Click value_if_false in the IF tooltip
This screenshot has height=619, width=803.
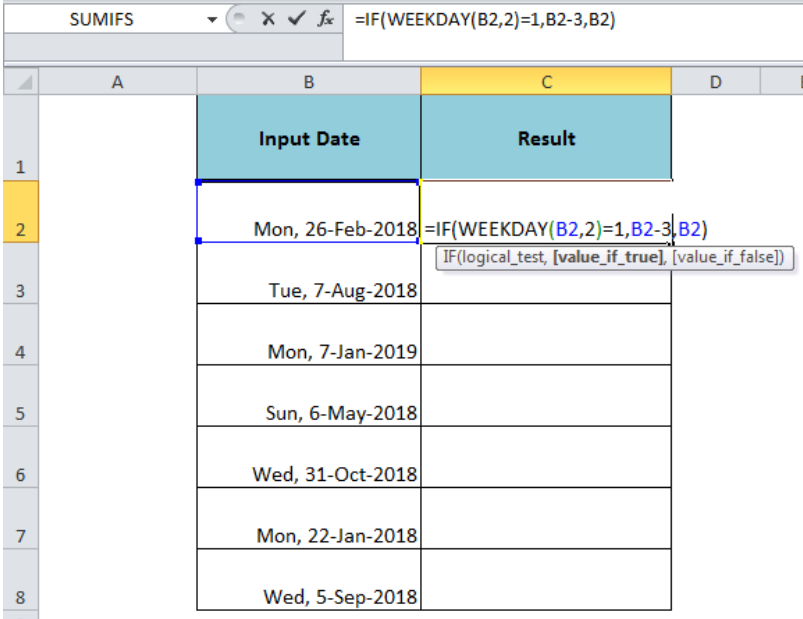(726, 257)
